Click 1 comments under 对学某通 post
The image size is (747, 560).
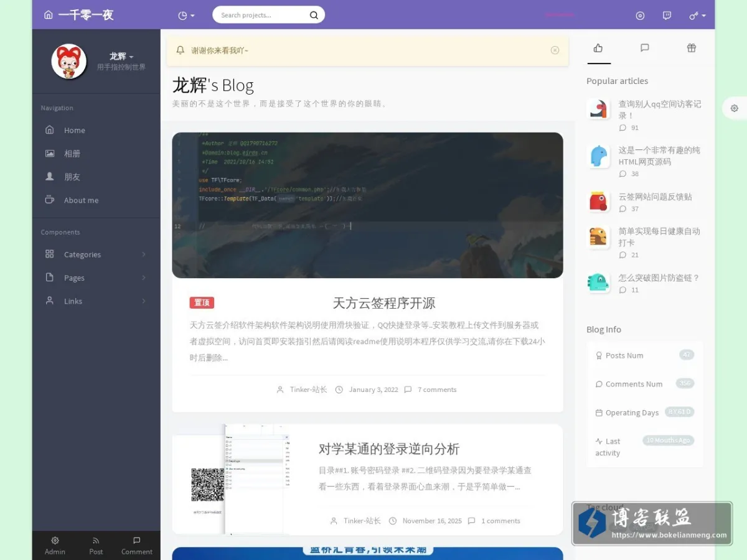point(500,521)
